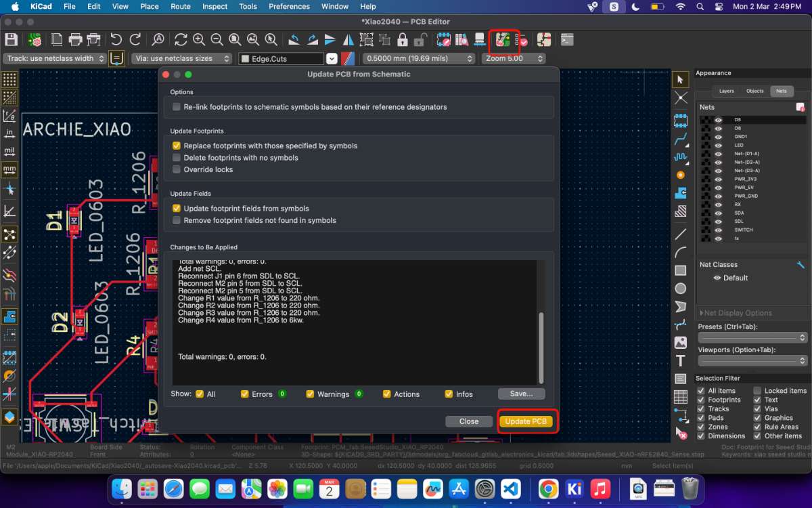Click the Lock padlock icon

[x=403, y=40]
